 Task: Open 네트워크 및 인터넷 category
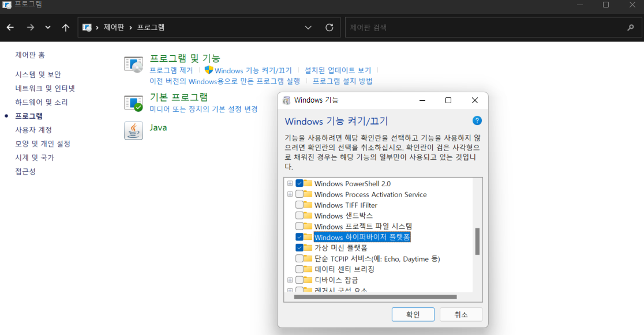[45, 88]
